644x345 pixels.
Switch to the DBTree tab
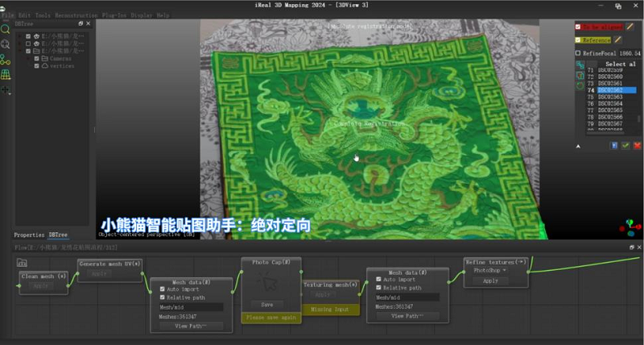tap(58, 235)
